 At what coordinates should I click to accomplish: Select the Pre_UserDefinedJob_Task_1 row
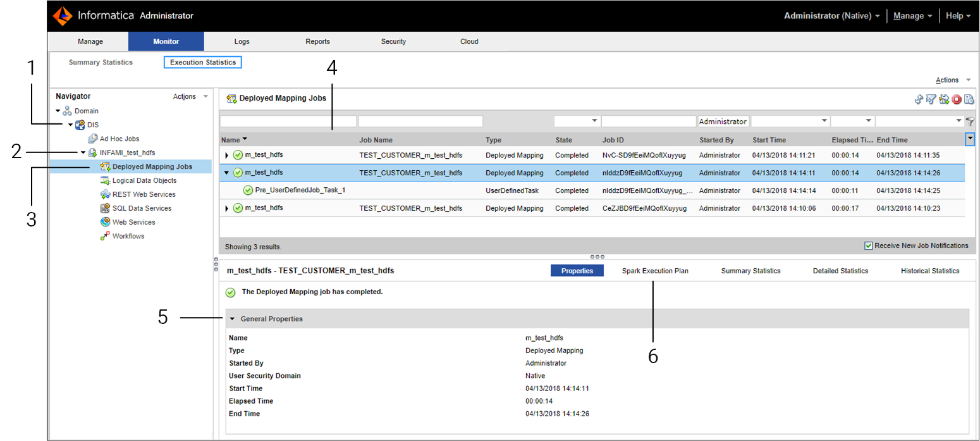592,190
